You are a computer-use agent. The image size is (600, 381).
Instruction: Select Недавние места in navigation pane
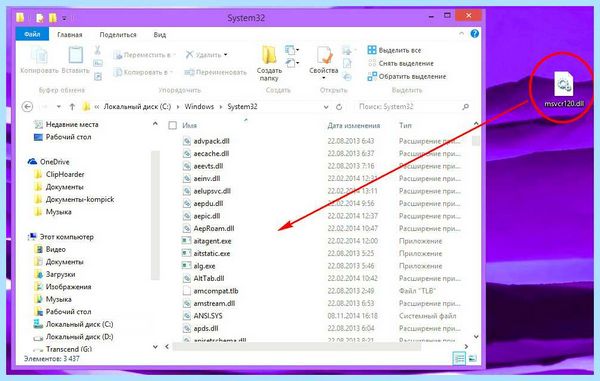[66, 124]
